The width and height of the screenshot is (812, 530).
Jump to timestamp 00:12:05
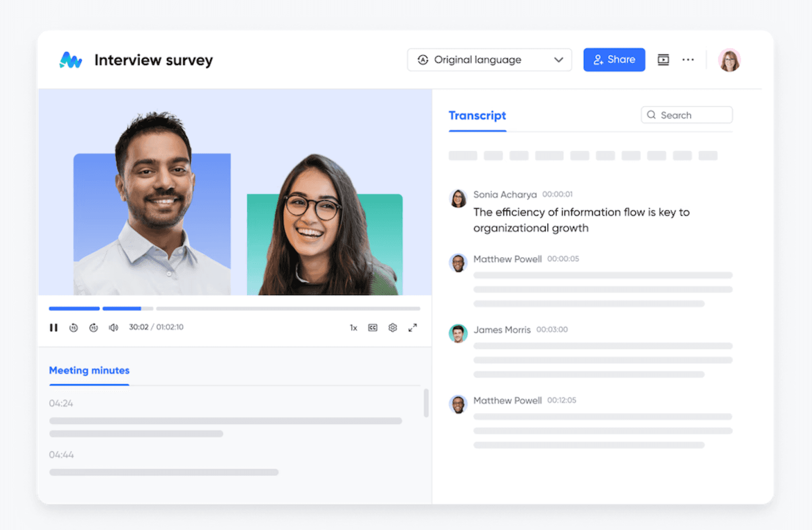(562, 400)
